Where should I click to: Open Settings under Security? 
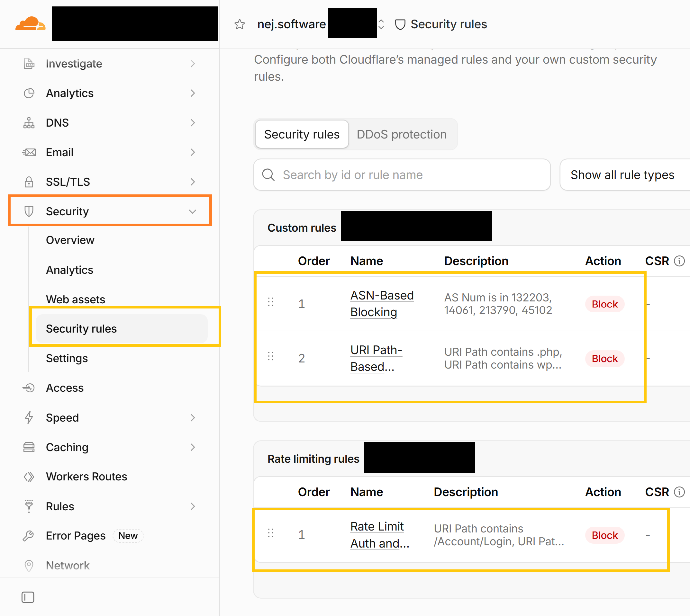[x=67, y=358]
